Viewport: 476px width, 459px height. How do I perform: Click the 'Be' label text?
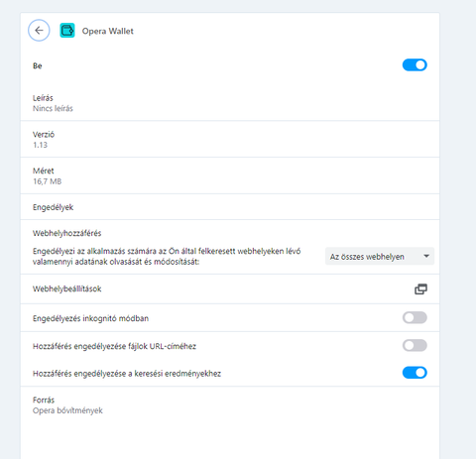point(38,65)
